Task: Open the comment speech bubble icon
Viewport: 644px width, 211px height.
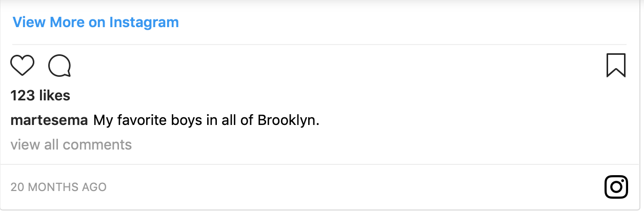Action: click(x=59, y=66)
